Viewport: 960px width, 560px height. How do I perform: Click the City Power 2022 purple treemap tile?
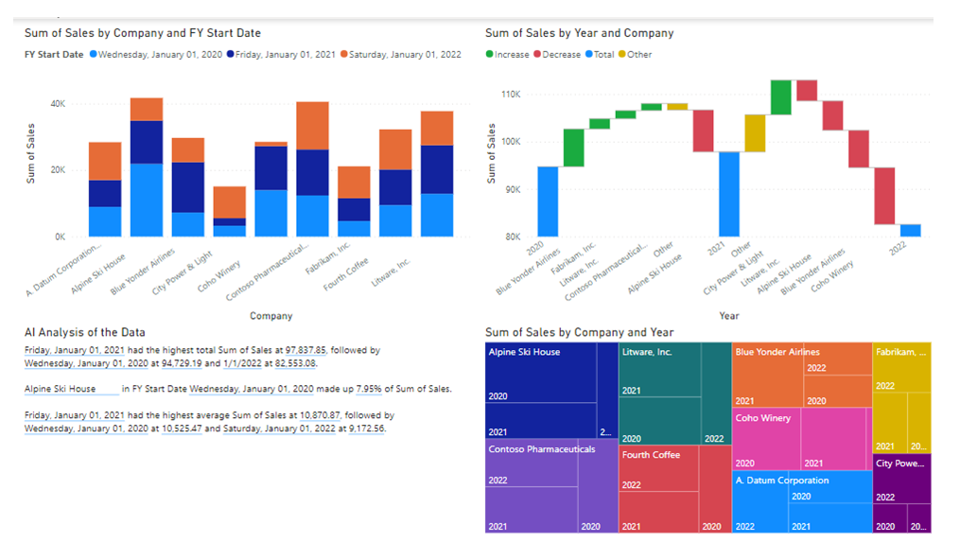[901, 482]
